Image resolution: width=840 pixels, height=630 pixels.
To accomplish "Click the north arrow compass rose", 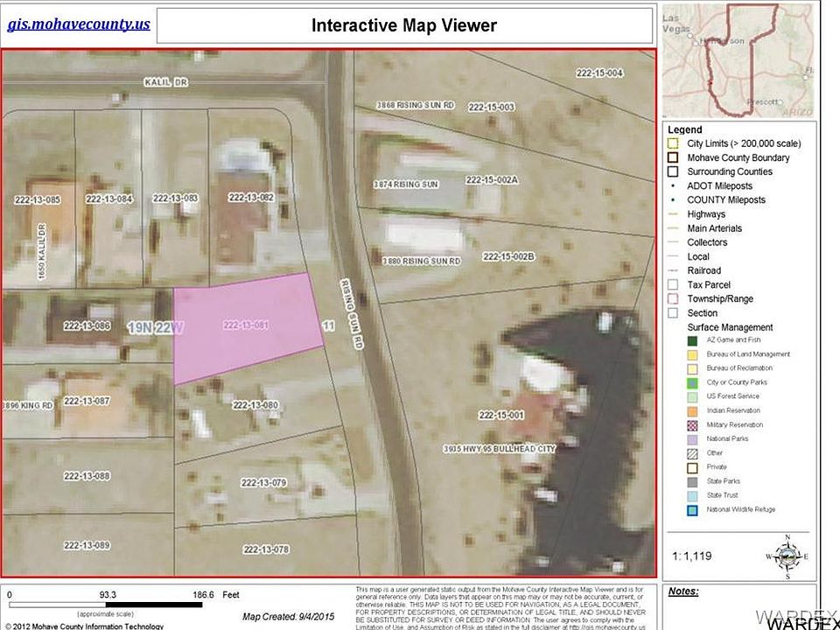I will 789,555.
